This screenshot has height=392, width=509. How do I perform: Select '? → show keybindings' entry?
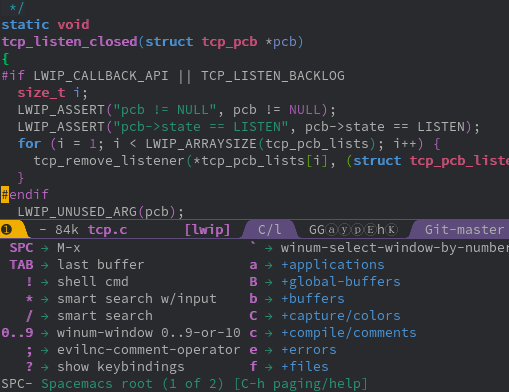point(105,367)
